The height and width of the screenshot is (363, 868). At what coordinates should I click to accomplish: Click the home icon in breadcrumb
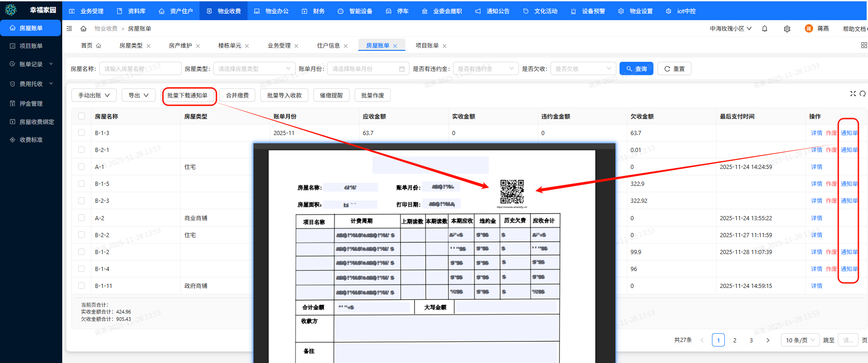pyautogui.click(x=83, y=28)
